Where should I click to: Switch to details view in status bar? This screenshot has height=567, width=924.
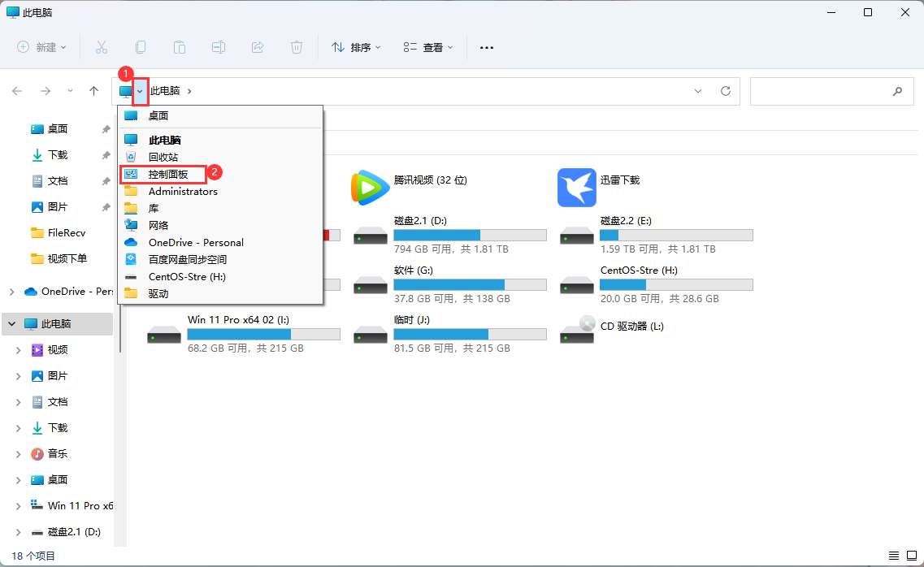(x=894, y=556)
